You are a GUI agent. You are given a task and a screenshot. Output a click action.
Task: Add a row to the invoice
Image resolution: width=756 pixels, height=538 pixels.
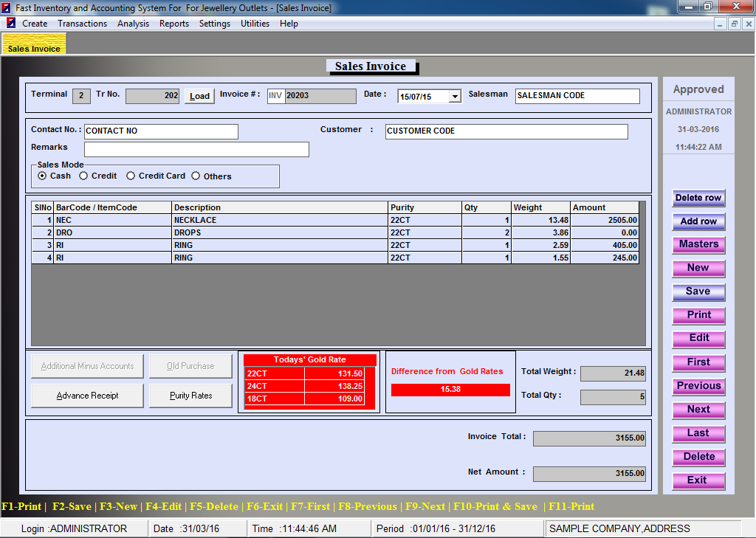pos(698,221)
